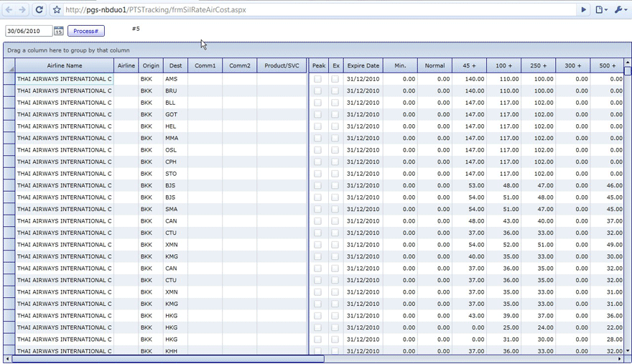This screenshot has width=632, height=364.
Task: Select row header of CPH row
Action: click(9, 162)
